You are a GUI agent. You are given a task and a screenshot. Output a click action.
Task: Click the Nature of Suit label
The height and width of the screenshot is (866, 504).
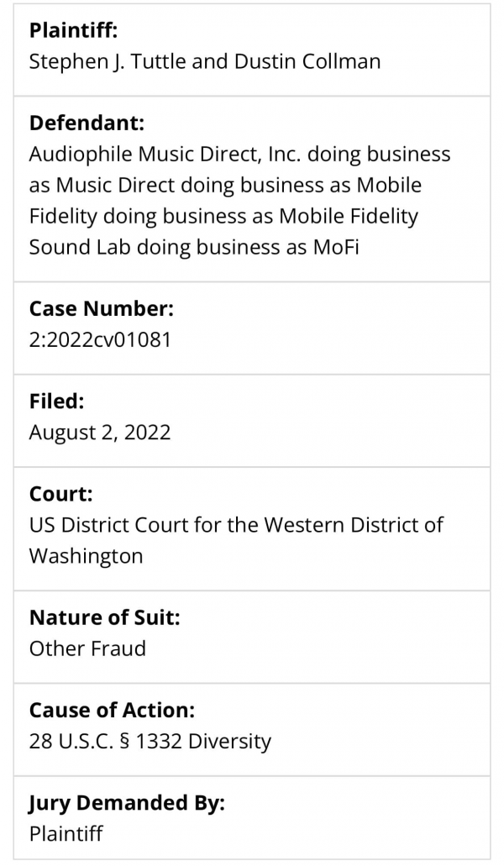[x=105, y=617]
